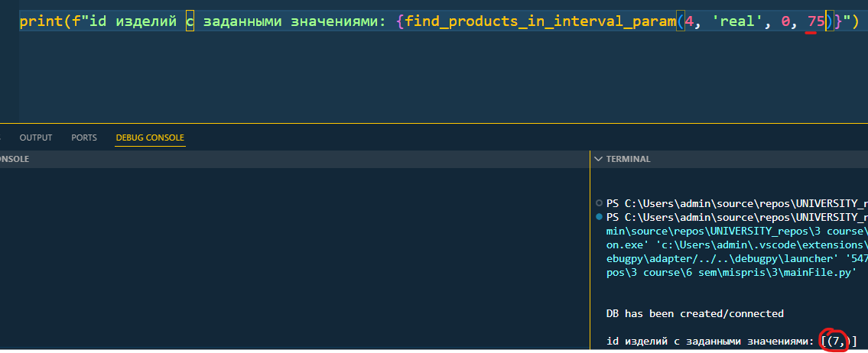Switch to the OUTPUT panel tab
The width and height of the screenshot is (868, 353).
(36, 138)
